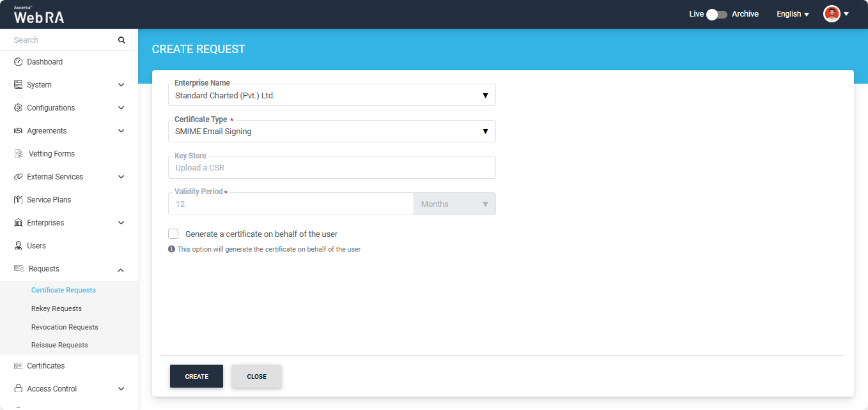
Task: Open the English language dropdown
Action: tap(793, 14)
